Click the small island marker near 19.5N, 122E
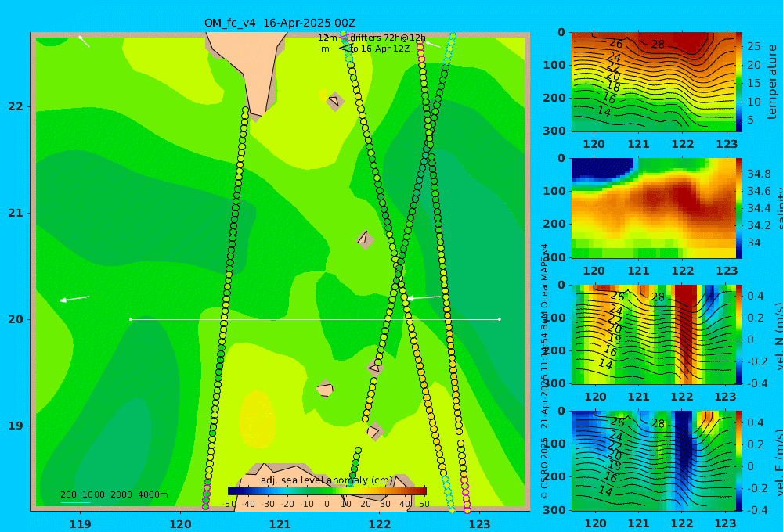This screenshot has width=783, height=532. click(375, 367)
